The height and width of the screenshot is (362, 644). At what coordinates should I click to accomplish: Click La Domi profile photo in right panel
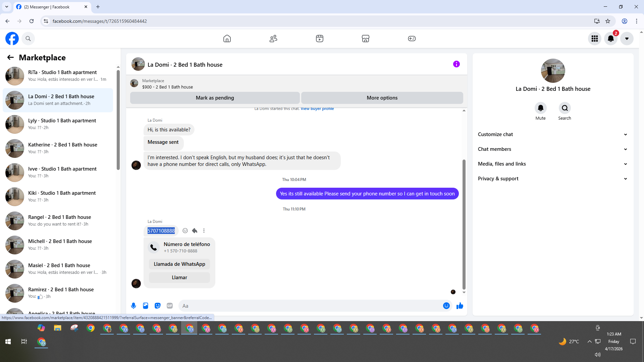(x=553, y=71)
